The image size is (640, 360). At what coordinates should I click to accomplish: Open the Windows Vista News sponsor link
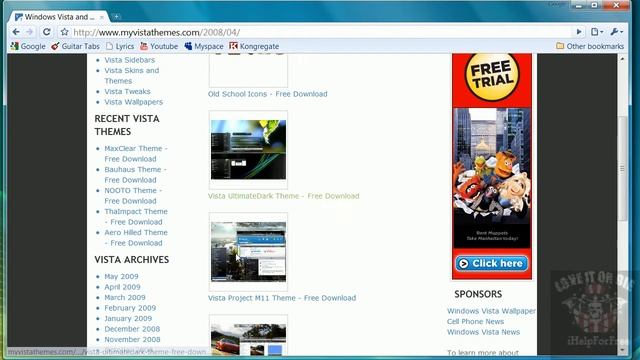tap(483, 332)
